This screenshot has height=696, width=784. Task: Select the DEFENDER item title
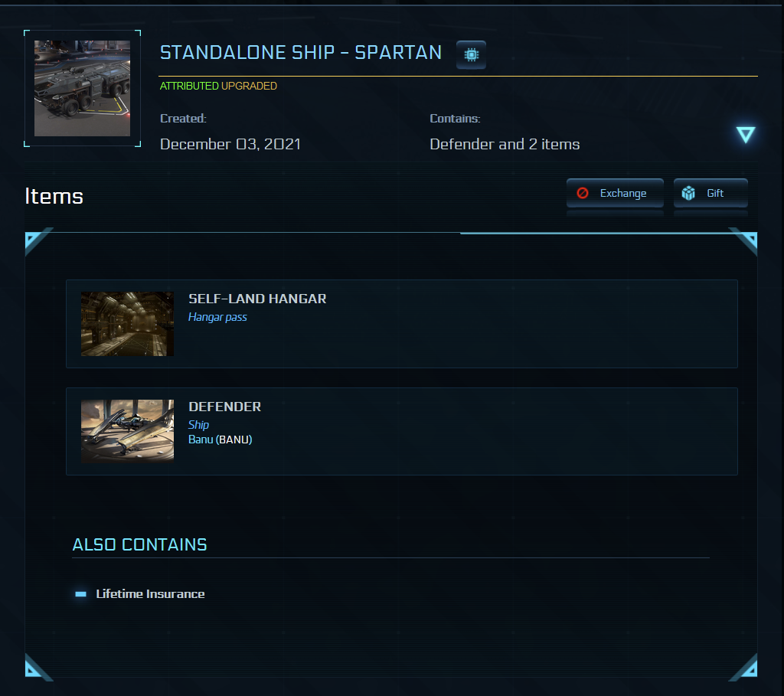(x=224, y=407)
